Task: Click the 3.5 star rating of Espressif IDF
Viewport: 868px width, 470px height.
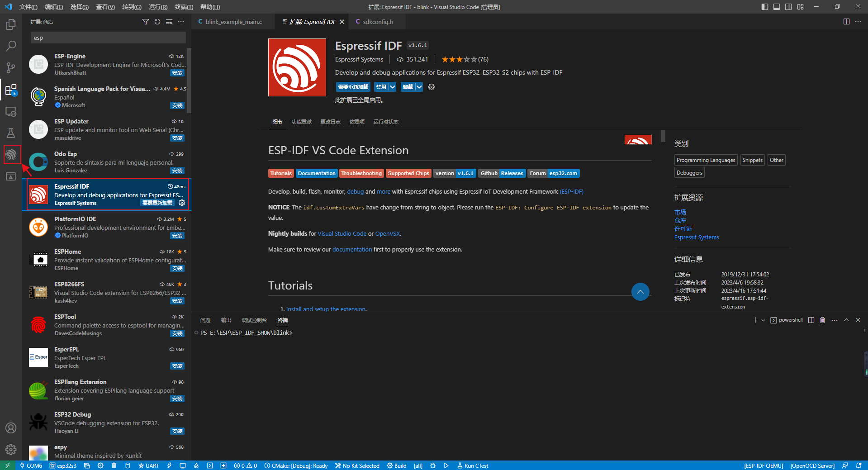Action: (x=459, y=59)
